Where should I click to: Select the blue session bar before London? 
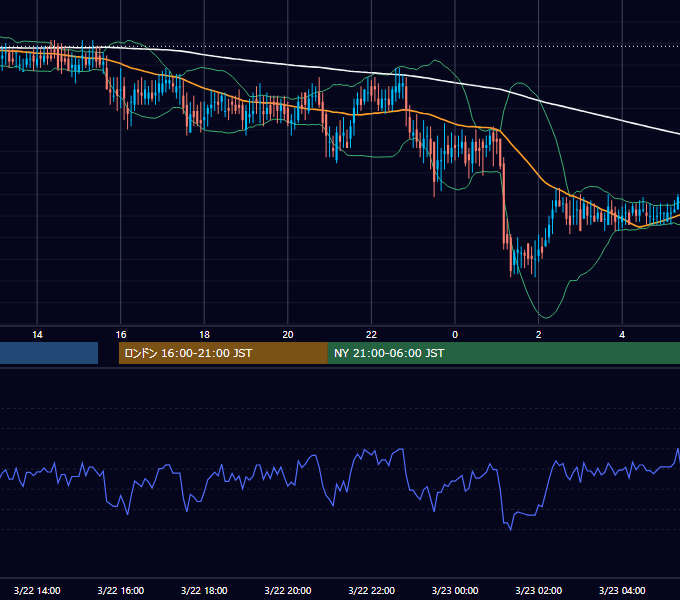(49, 353)
